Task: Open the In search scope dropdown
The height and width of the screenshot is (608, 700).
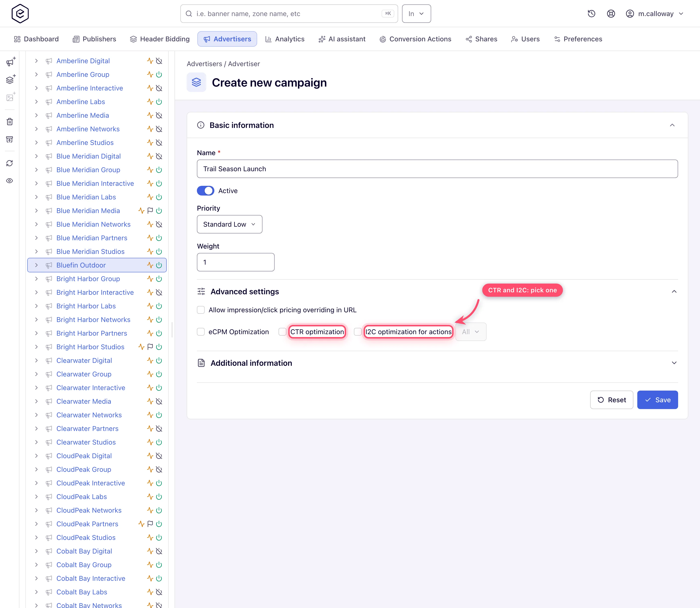Action: click(416, 14)
